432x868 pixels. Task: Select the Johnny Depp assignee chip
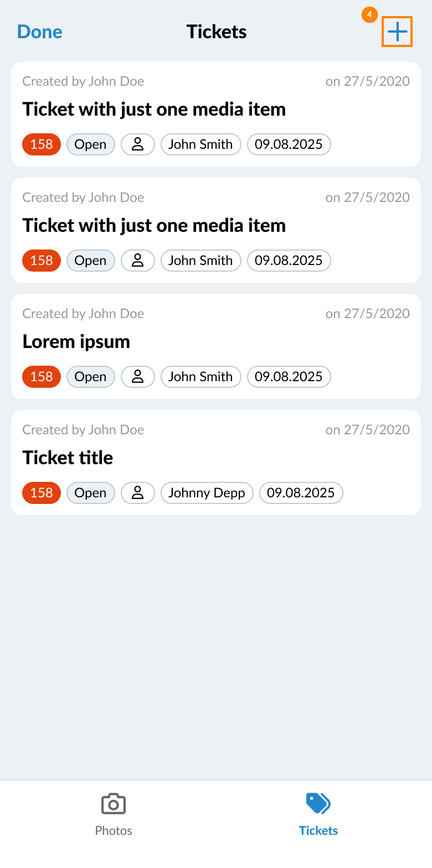point(207,493)
